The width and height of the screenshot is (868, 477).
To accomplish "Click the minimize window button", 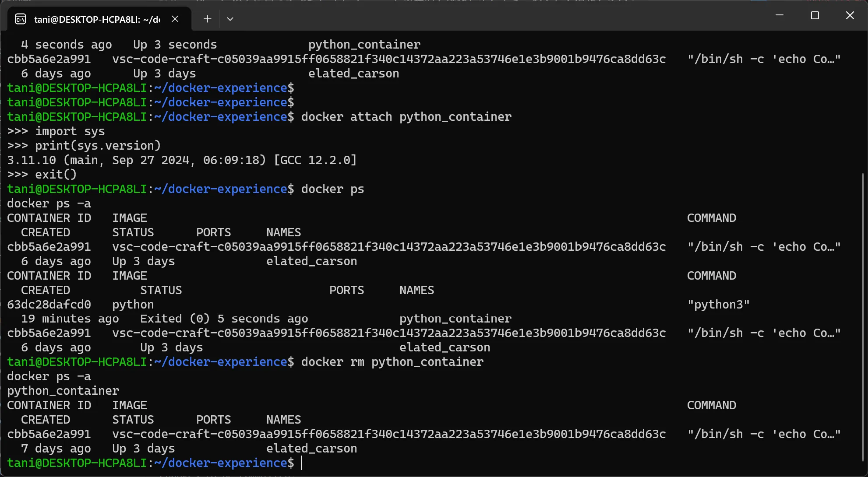I will [779, 16].
